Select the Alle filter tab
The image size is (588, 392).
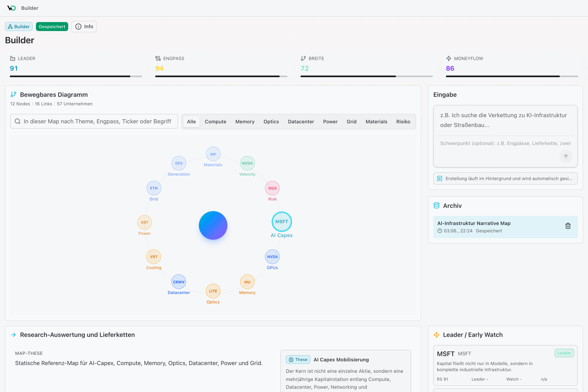pyautogui.click(x=191, y=121)
